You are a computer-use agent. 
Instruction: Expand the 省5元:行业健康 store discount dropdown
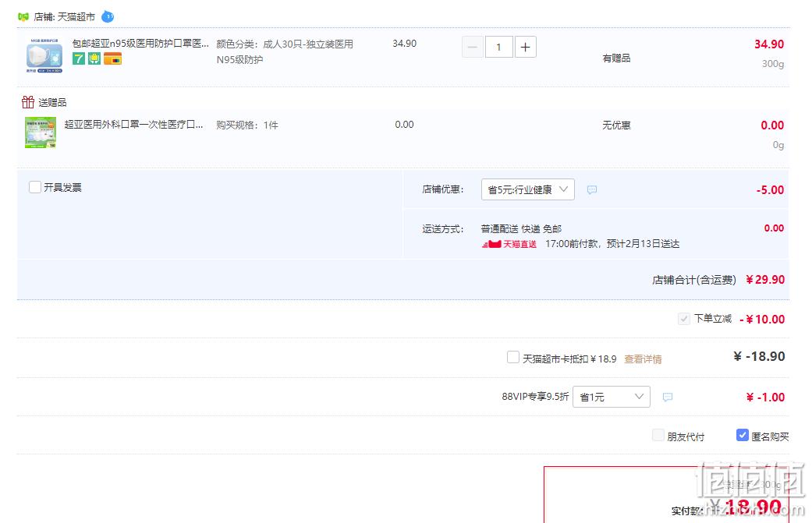pyautogui.click(x=528, y=189)
